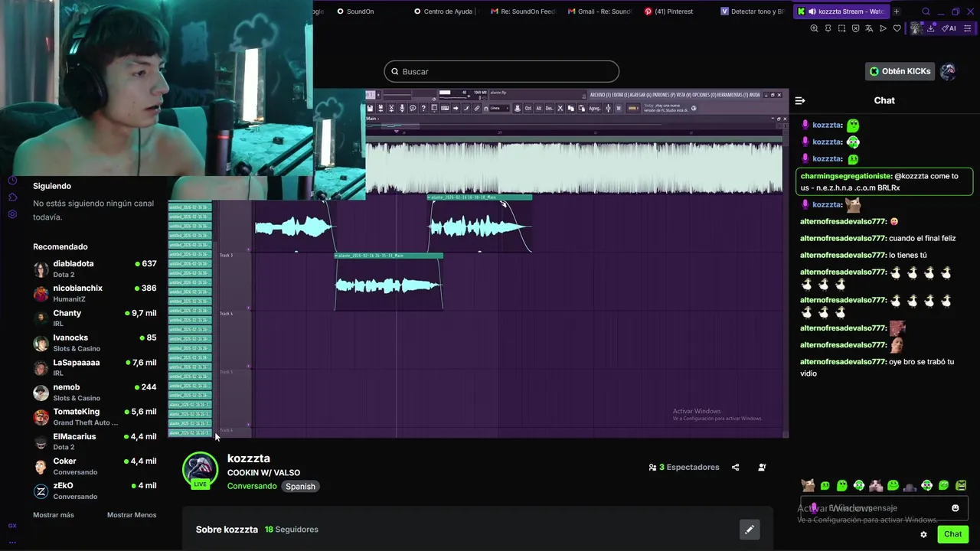The image size is (980, 551).
Task: Click the follow-user icon right of share
Action: 762,467
